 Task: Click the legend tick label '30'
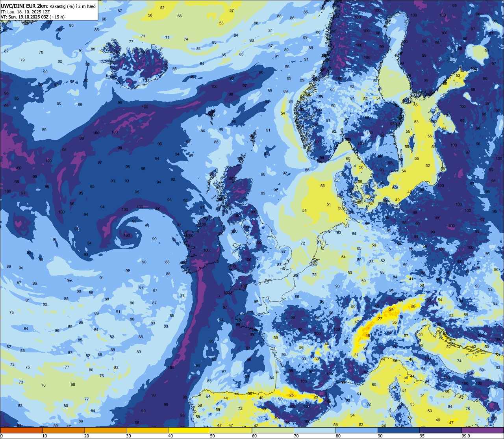[128, 436]
